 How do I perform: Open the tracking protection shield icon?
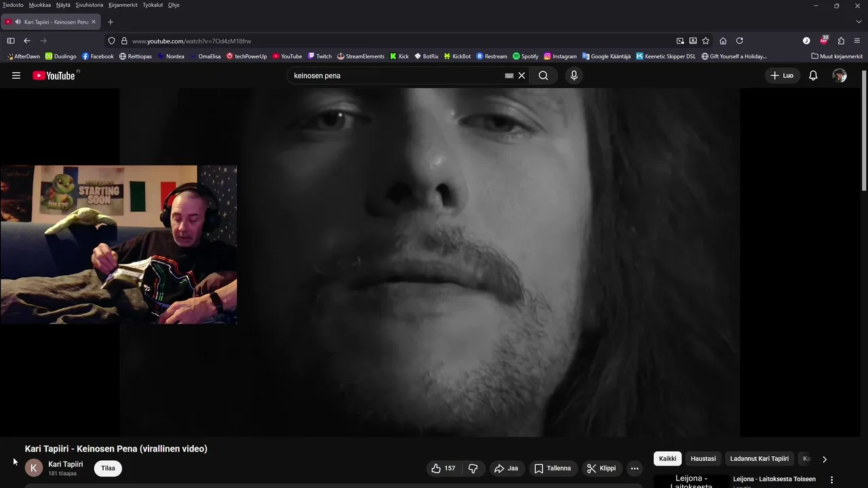tap(112, 41)
